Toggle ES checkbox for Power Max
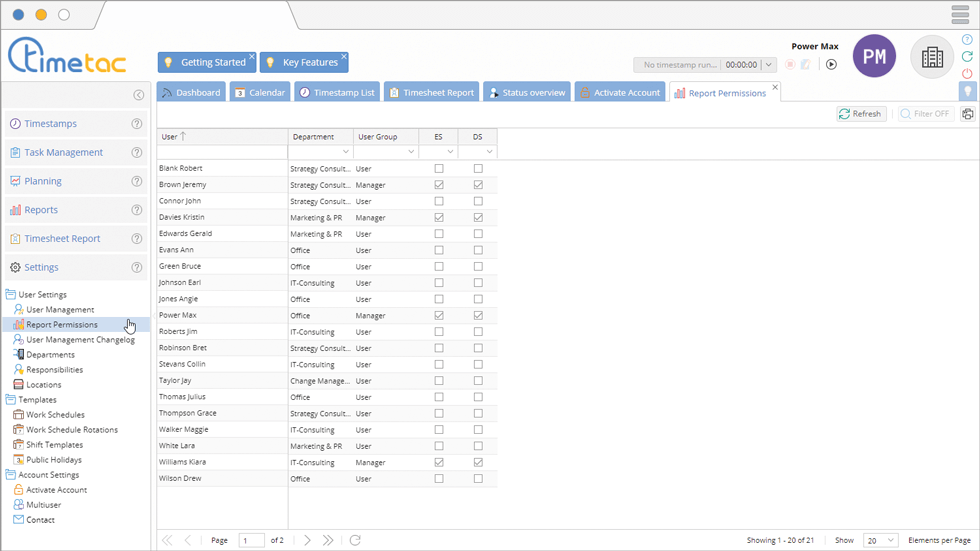This screenshot has height=551, width=980. coord(439,315)
